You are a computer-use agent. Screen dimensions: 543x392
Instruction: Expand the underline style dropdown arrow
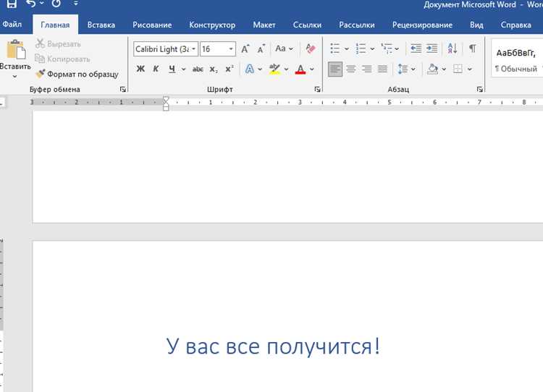pos(184,69)
